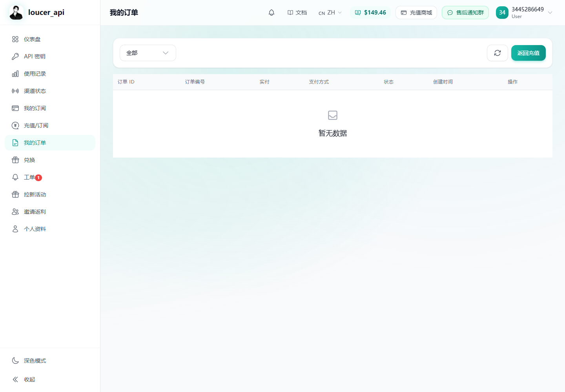The height and width of the screenshot is (392, 565).
Task: Join 售后通知群 via top button
Action: point(465,13)
